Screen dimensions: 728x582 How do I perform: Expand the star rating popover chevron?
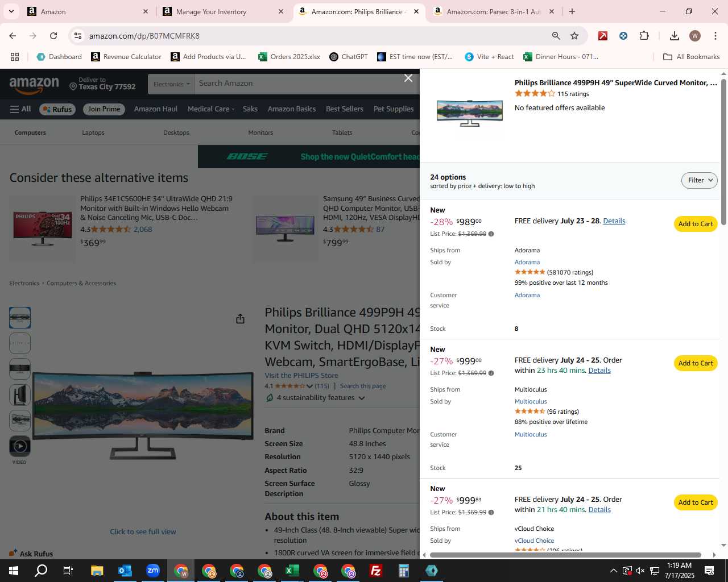click(x=309, y=386)
